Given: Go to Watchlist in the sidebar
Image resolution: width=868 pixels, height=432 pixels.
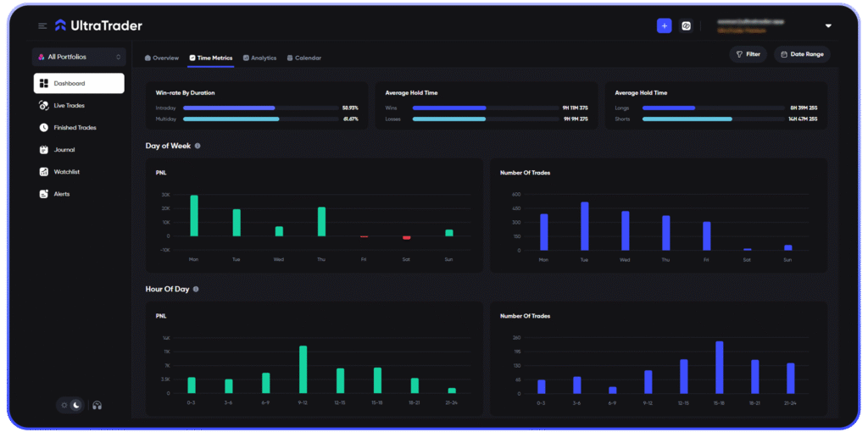Looking at the screenshot, I should (x=65, y=172).
